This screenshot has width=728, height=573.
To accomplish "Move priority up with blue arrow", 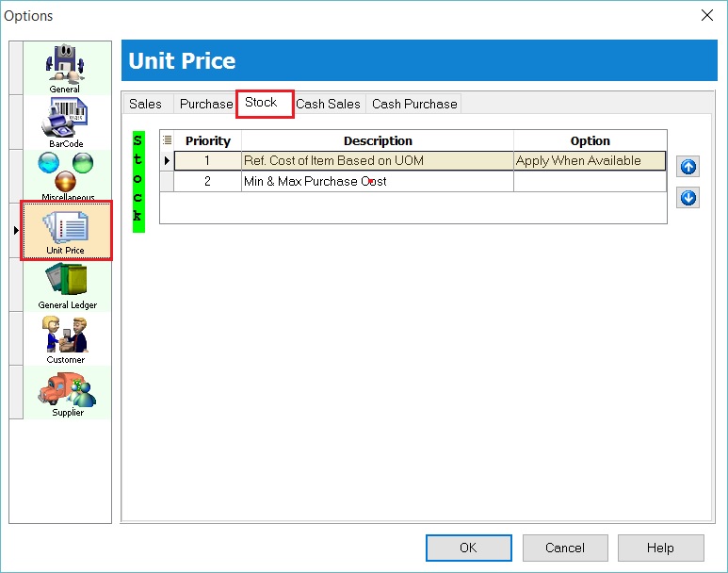I will 688,168.
